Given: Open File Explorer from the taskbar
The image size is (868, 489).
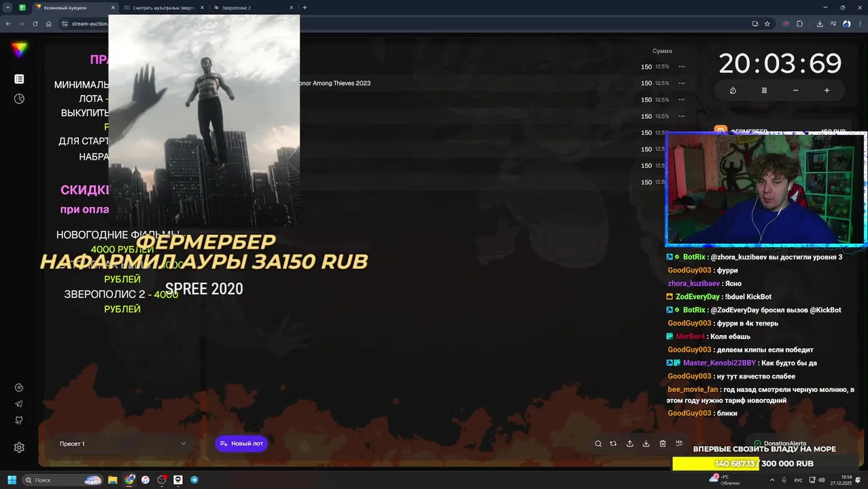Looking at the screenshot, I should click(113, 479).
